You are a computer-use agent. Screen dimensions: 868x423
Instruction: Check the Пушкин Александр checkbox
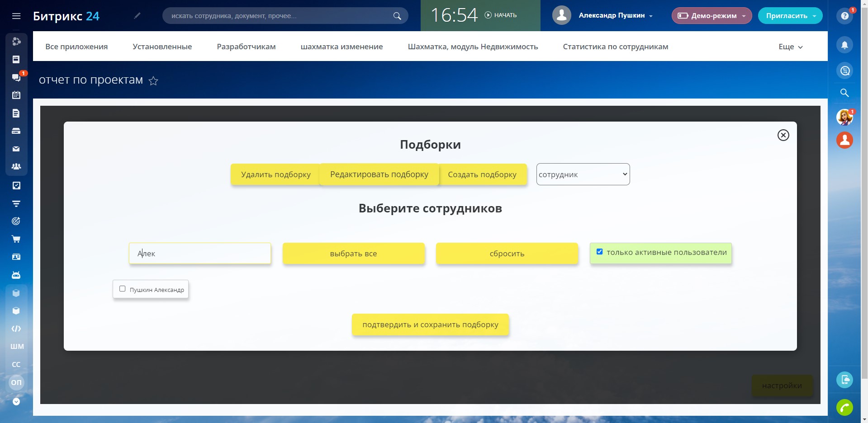(123, 289)
